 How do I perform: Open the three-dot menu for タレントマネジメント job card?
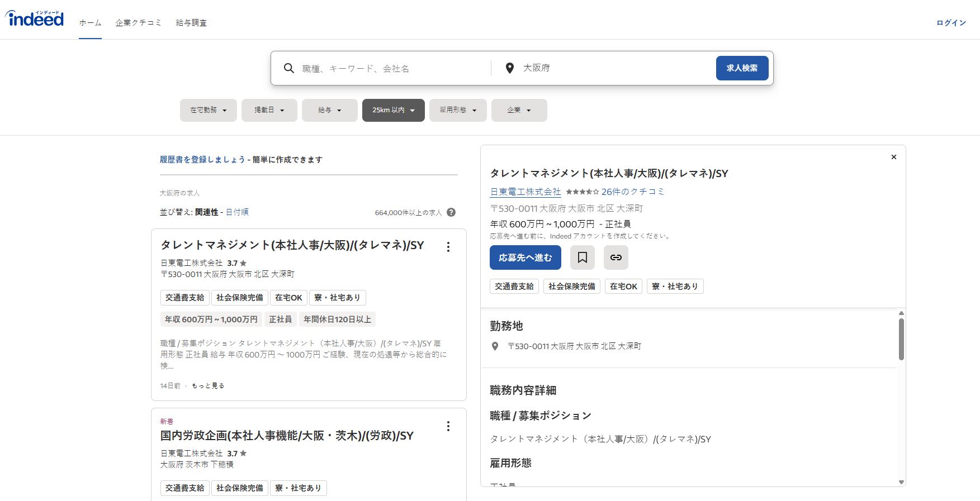448,247
